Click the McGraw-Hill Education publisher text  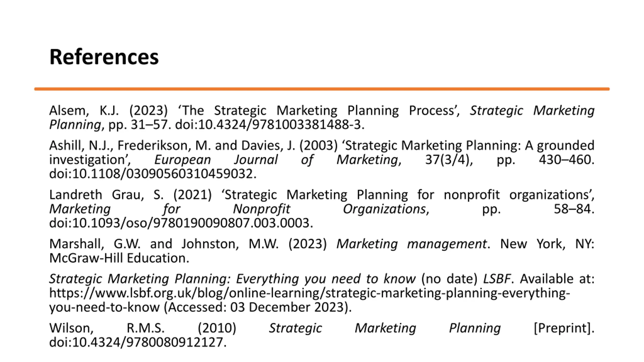point(119,258)
